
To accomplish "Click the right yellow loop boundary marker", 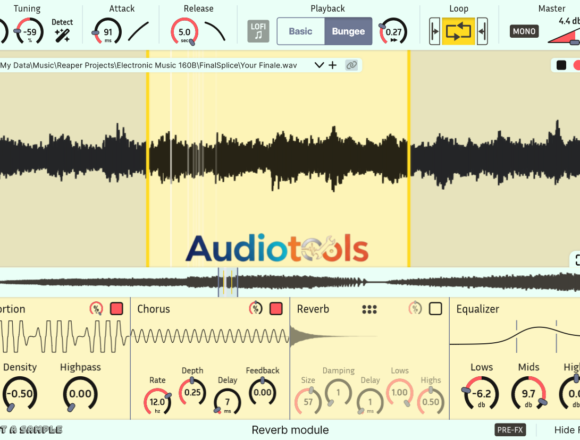I will (x=409, y=159).
